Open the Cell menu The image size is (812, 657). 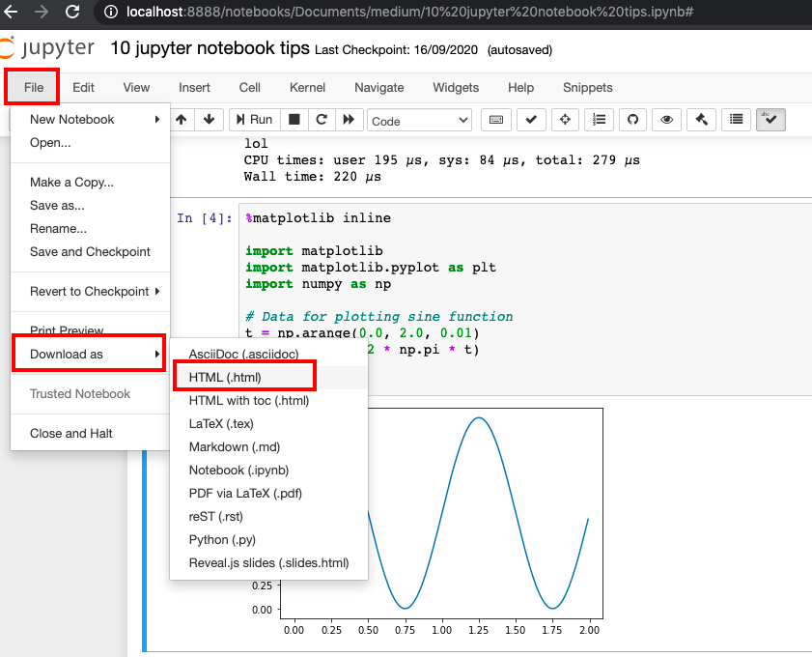point(250,88)
